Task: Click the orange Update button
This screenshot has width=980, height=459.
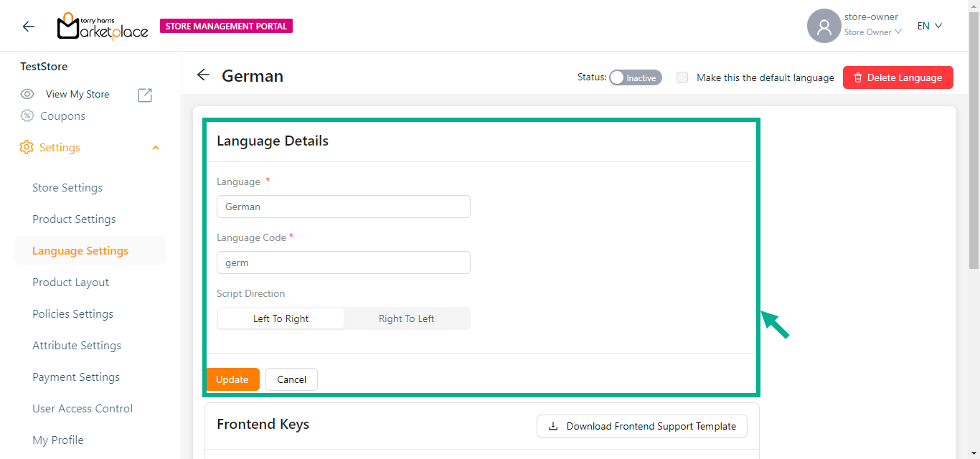Action: [232, 379]
